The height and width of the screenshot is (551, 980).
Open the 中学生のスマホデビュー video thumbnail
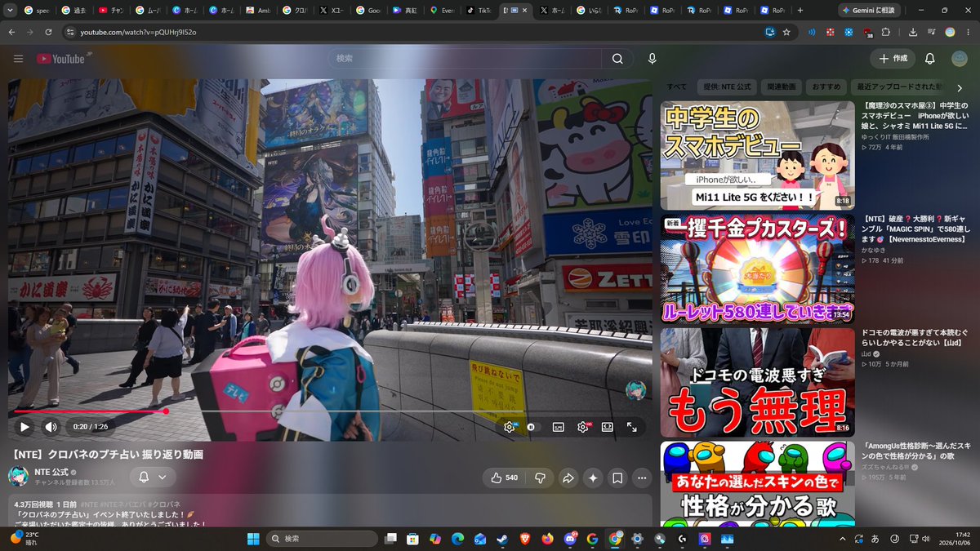[x=757, y=156]
